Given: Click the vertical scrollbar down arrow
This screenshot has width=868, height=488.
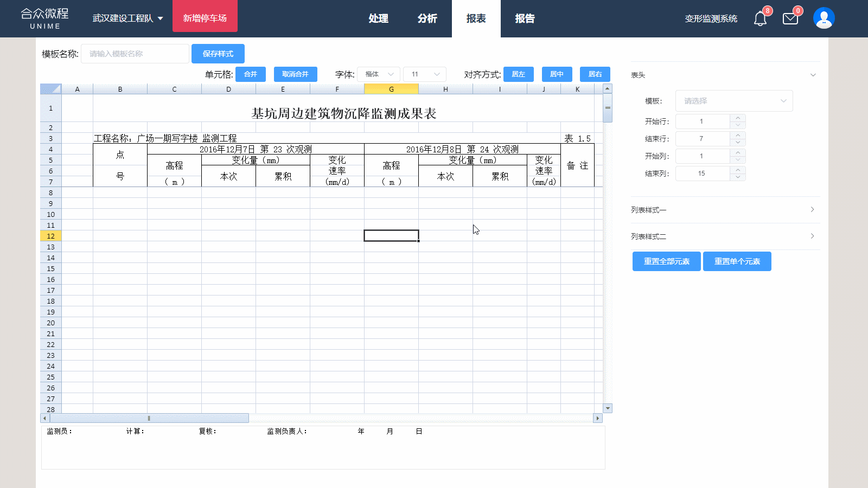Looking at the screenshot, I should [x=608, y=408].
